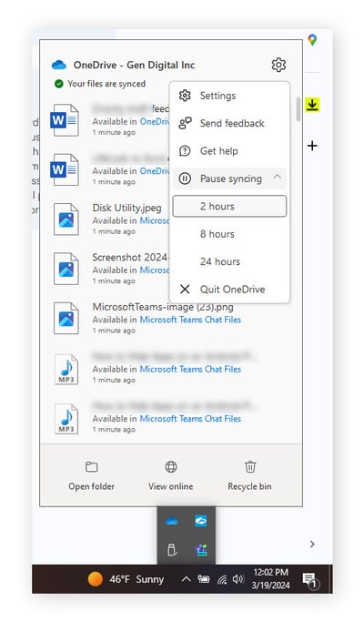Click the USB safely remove tray icon
Screen dimensions: 364x622
click(x=172, y=550)
